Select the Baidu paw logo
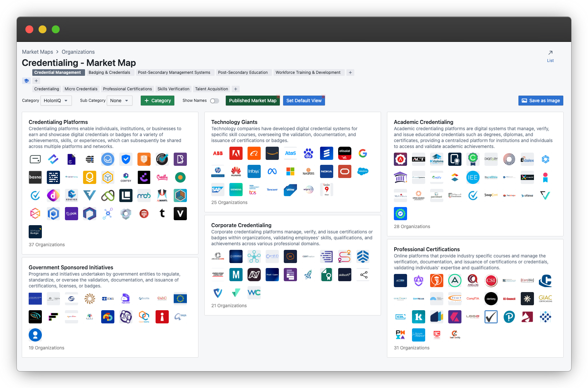588x388 pixels. pyautogui.click(x=309, y=153)
